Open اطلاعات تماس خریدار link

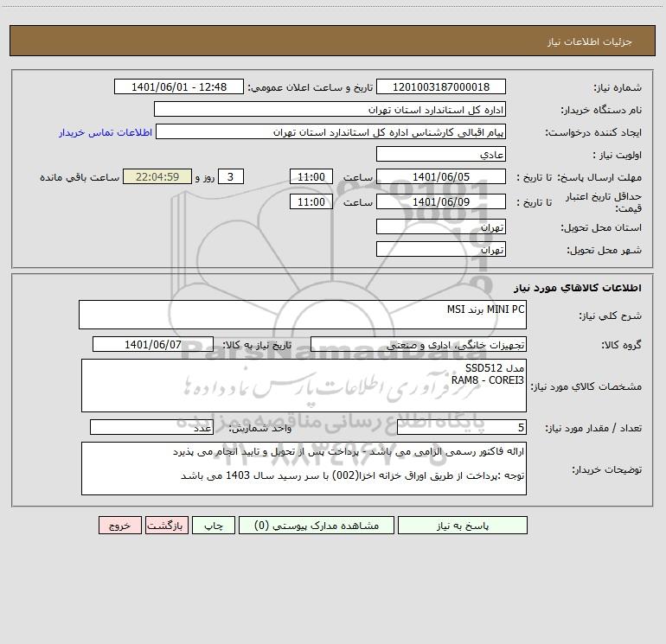[x=106, y=132]
